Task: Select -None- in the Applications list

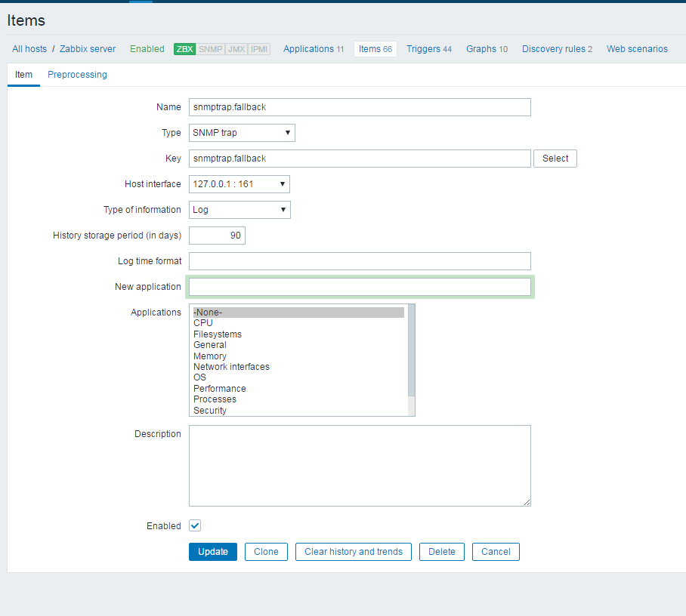Action: [298, 313]
